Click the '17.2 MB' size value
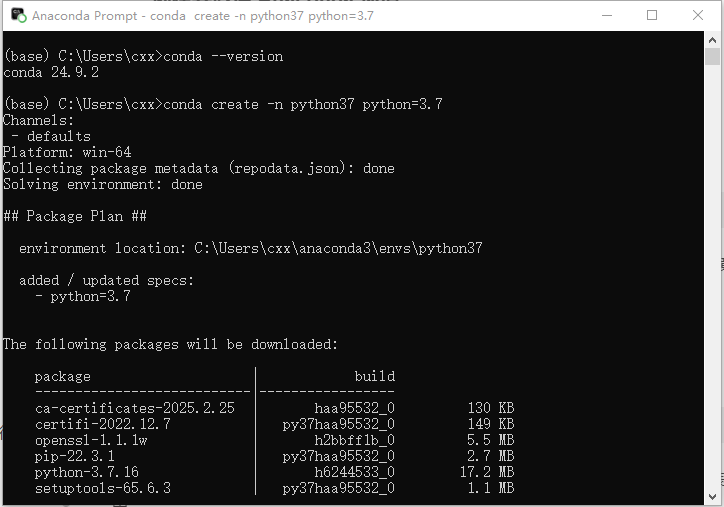The height and width of the screenshot is (507, 724). tap(487, 472)
